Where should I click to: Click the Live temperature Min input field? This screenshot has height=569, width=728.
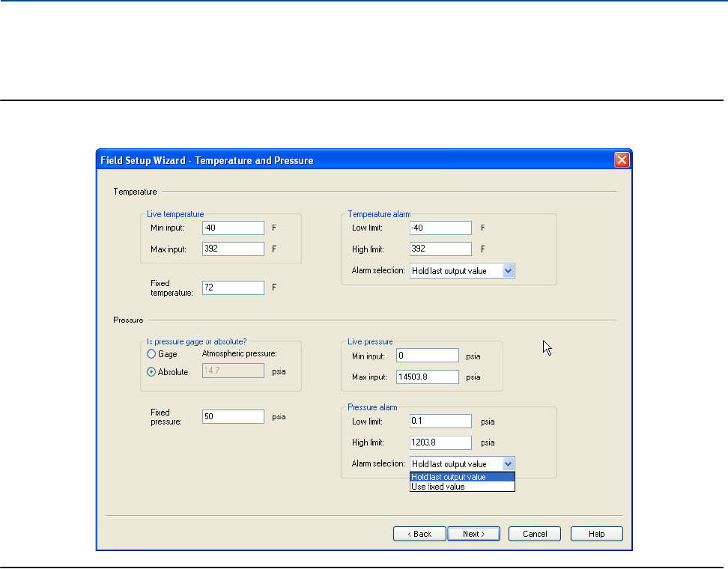tap(233, 228)
